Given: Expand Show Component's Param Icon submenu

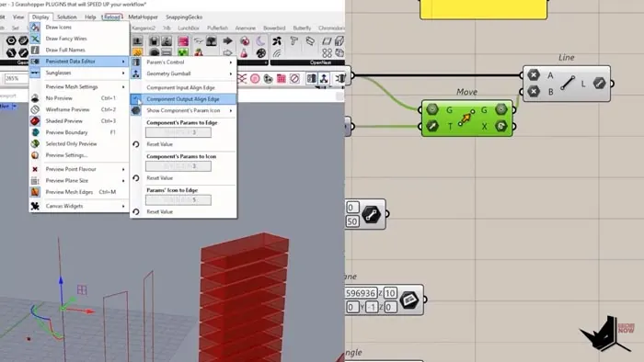Looking at the screenshot, I should 184,110.
